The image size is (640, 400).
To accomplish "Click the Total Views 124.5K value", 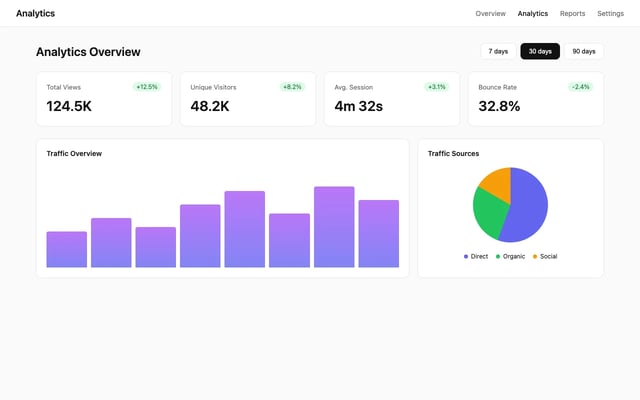I will 69,106.
